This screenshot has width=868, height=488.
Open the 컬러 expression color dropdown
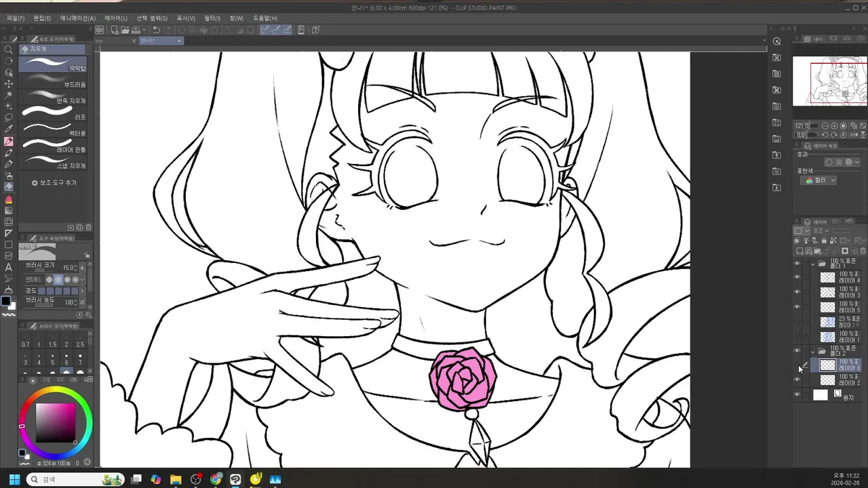pos(819,180)
